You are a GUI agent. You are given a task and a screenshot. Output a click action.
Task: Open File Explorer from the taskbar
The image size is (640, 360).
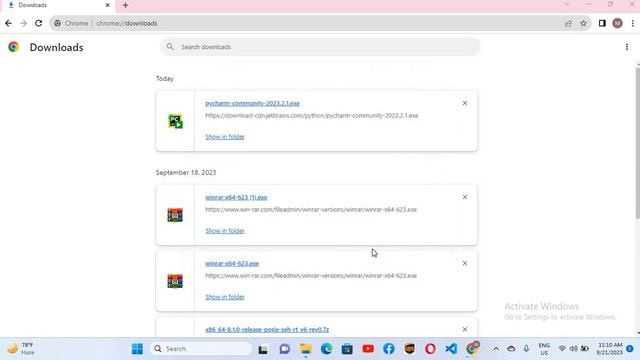[305, 349]
